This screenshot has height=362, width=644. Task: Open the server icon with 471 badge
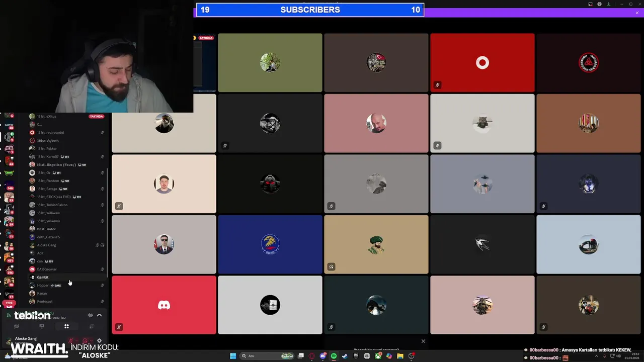[x=9, y=258]
